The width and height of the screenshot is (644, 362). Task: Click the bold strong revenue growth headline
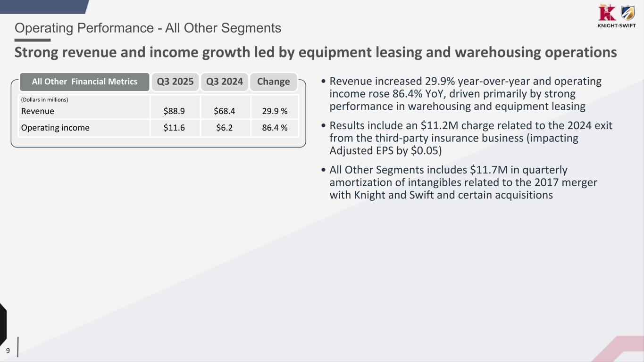pyautogui.click(x=315, y=52)
